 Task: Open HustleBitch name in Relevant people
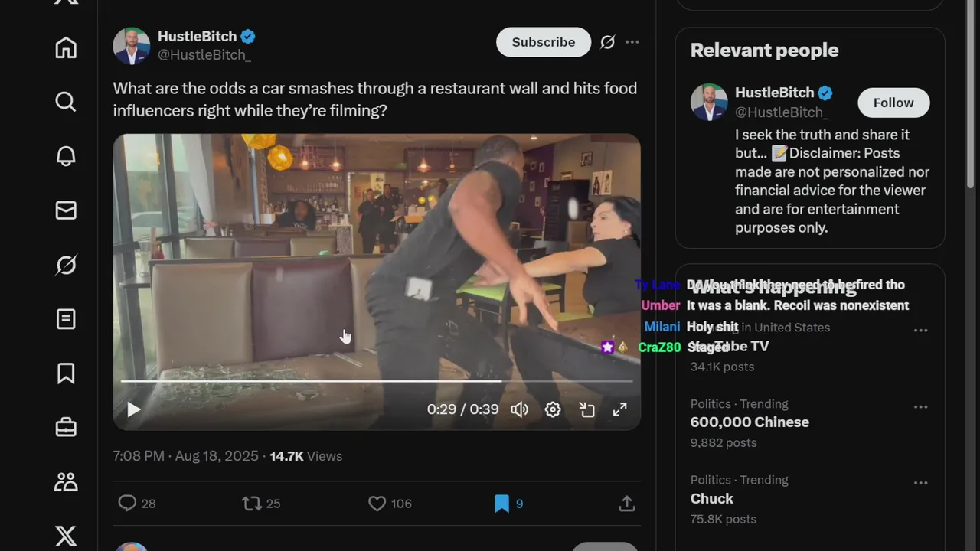point(774,93)
